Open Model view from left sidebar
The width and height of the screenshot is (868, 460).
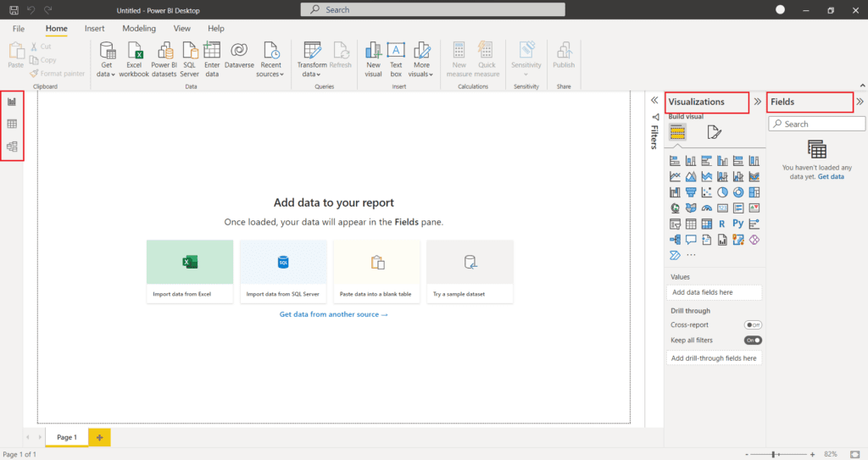12,147
